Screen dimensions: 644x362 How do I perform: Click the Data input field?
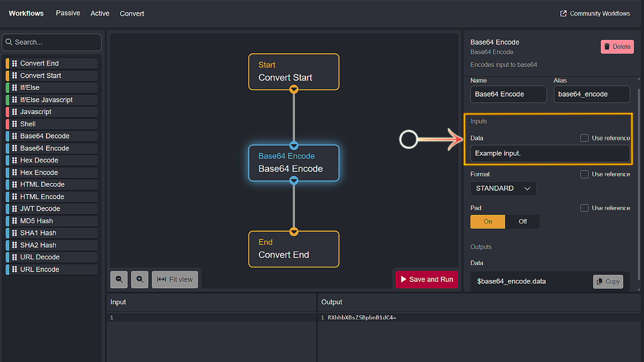[550, 154]
